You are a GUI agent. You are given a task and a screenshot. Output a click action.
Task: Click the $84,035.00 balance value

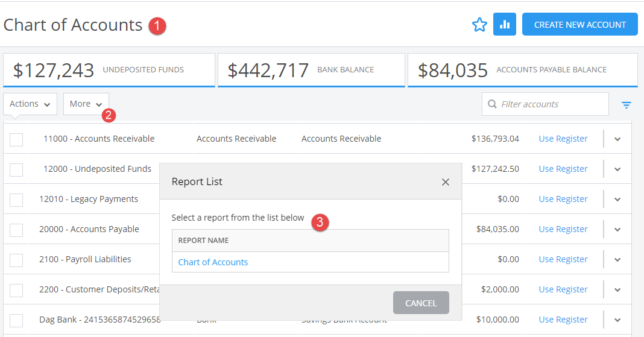coord(497,229)
